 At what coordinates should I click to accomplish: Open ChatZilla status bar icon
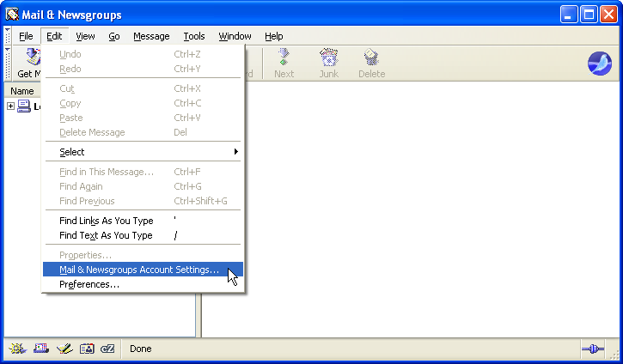pos(107,349)
